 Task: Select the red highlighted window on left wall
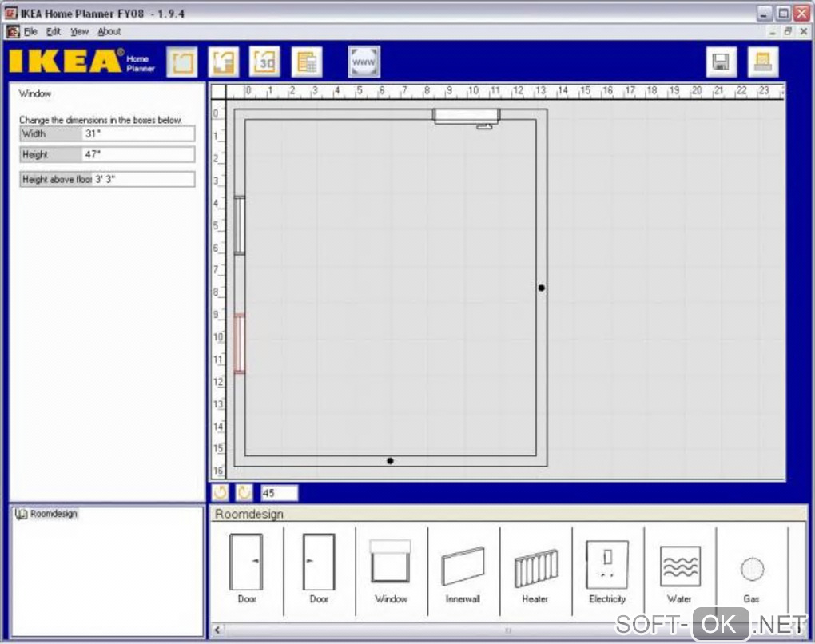point(240,344)
